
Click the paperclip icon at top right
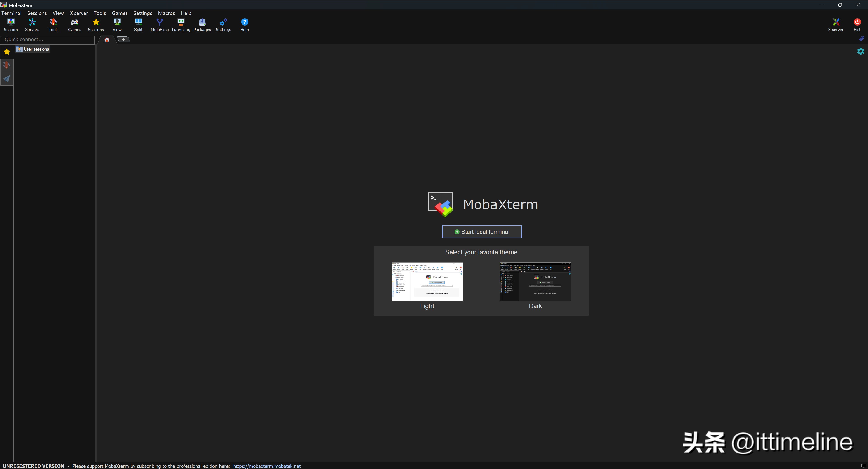pyautogui.click(x=862, y=39)
